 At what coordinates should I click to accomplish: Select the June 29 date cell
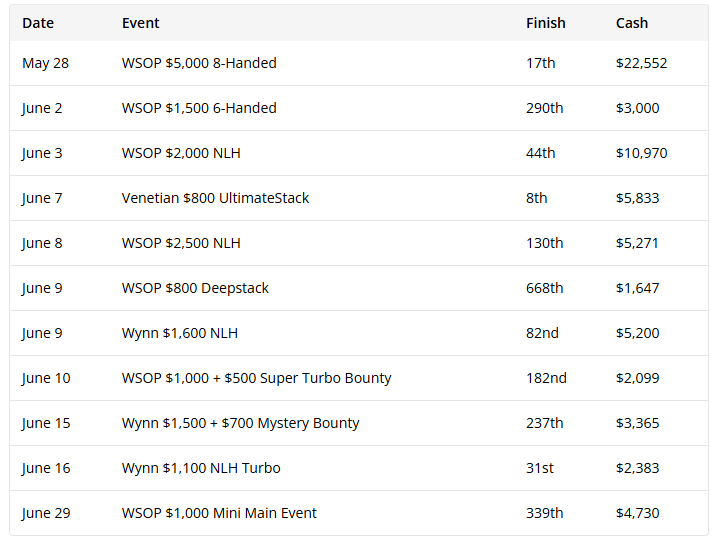[x=45, y=513]
